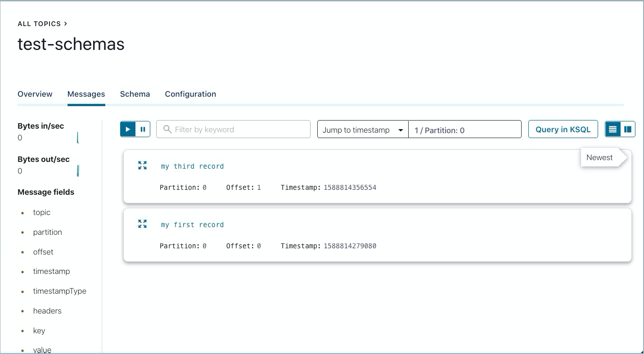The image size is (644, 354).
Task: Click the Newest marker label
Action: tap(599, 157)
